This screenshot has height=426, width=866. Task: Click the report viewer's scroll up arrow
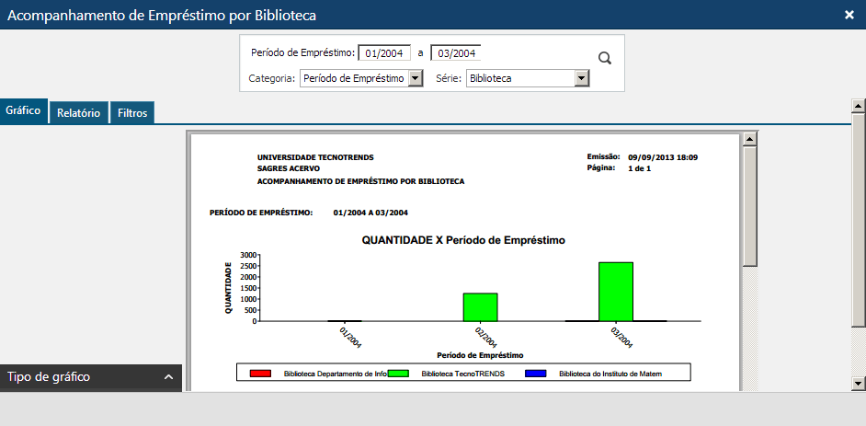749,139
